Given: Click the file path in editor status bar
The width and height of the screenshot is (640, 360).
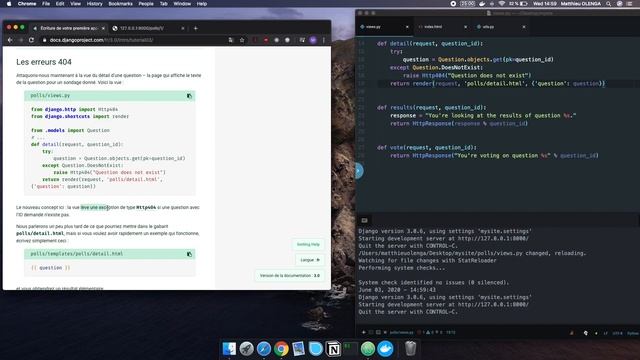Looking at the screenshot, I should 402,332.
